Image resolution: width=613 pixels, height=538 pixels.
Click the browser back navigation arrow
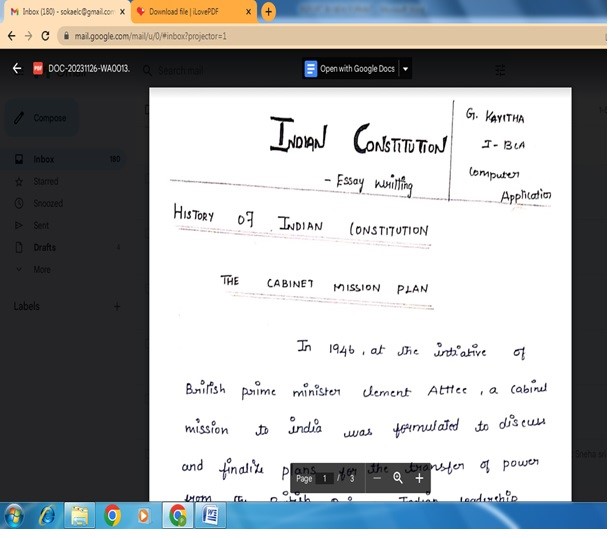click(x=10, y=35)
